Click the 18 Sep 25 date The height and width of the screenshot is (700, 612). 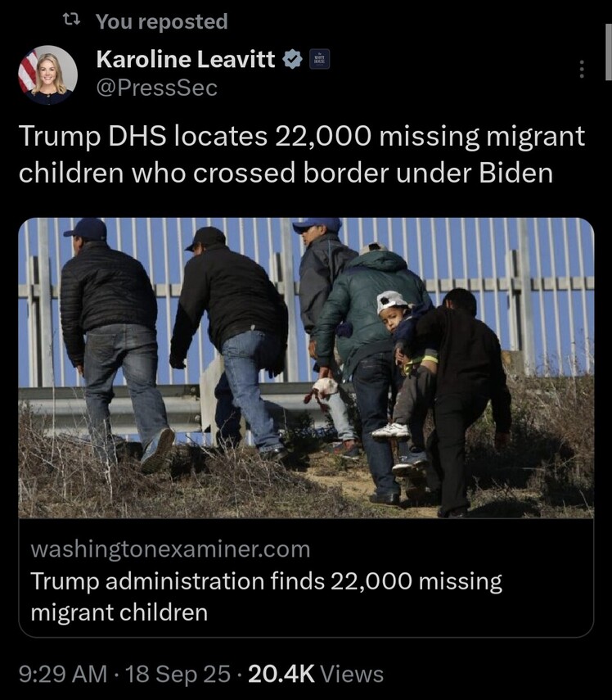178,674
